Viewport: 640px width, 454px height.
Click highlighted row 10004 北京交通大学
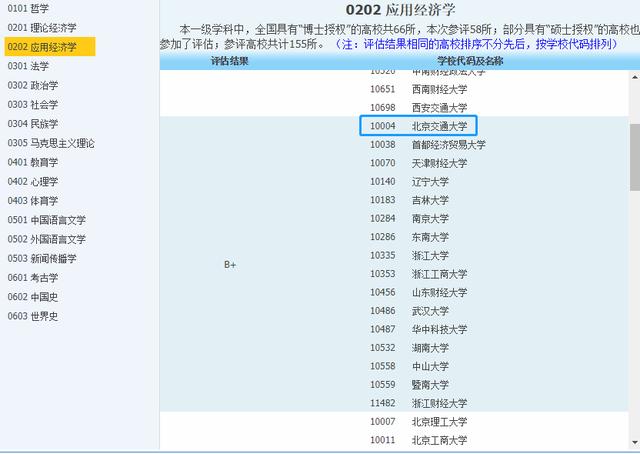point(418,126)
